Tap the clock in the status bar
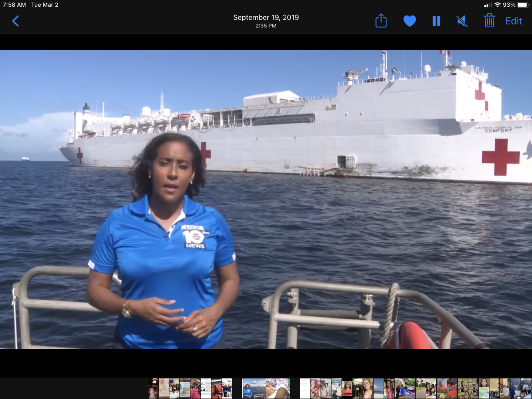Image resolution: width=532 pixels, height=399 pixels. click(14, 5)
